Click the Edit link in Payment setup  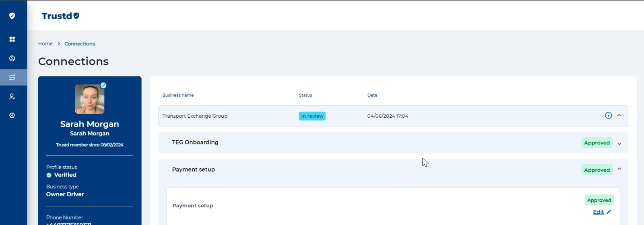598,212
